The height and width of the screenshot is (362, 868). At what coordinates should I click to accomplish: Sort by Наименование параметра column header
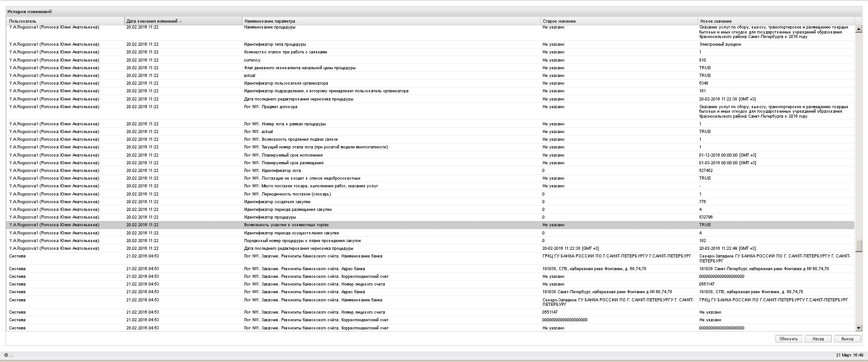click(x=391, y=21)
